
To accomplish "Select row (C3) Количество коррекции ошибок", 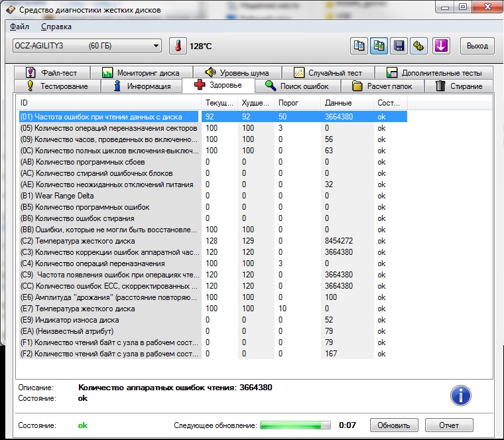I will [213, 252].
